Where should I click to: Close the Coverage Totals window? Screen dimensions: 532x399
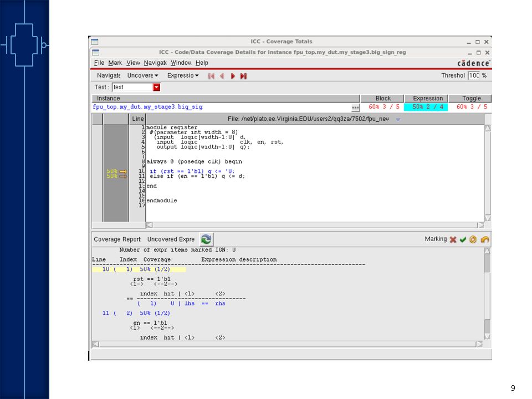(486, 42)
